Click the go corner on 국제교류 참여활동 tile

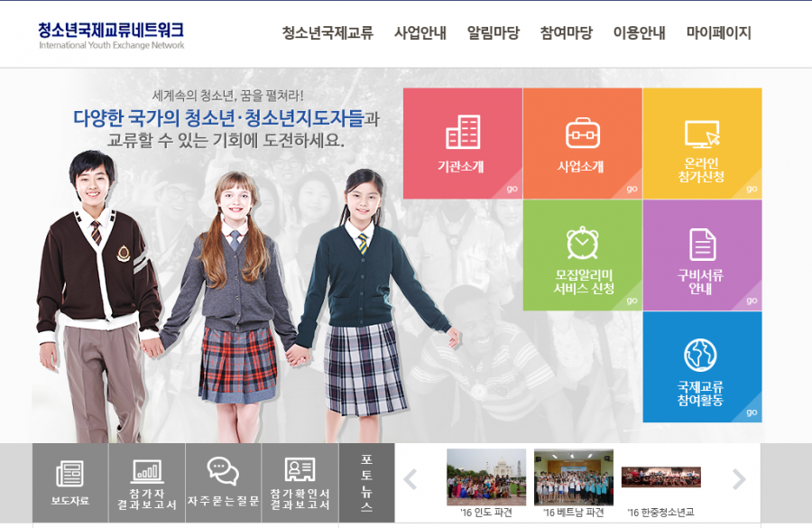[752, 412]
